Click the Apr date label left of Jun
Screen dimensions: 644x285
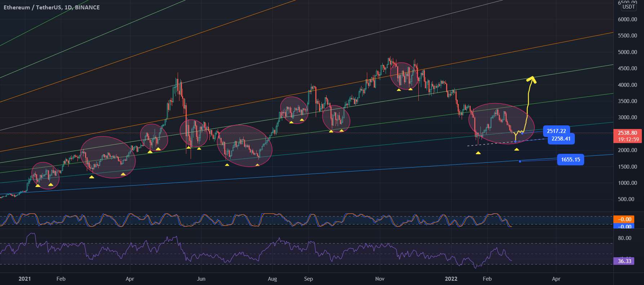[x=130, y=279]
